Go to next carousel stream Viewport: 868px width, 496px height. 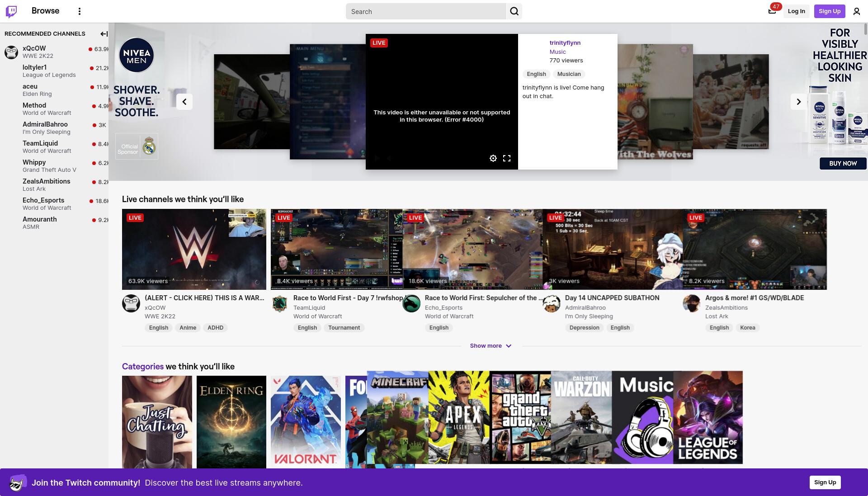(x=798, y=102)
